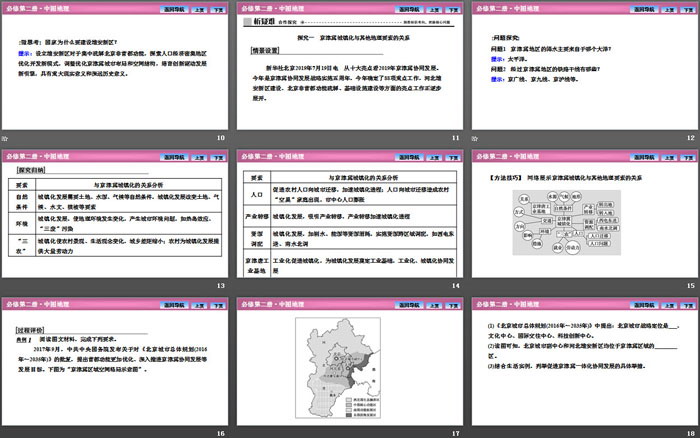Screen dimensions: 700x438
Task: Select slide 13 探究归纳 table
Action: pos(115,220)
